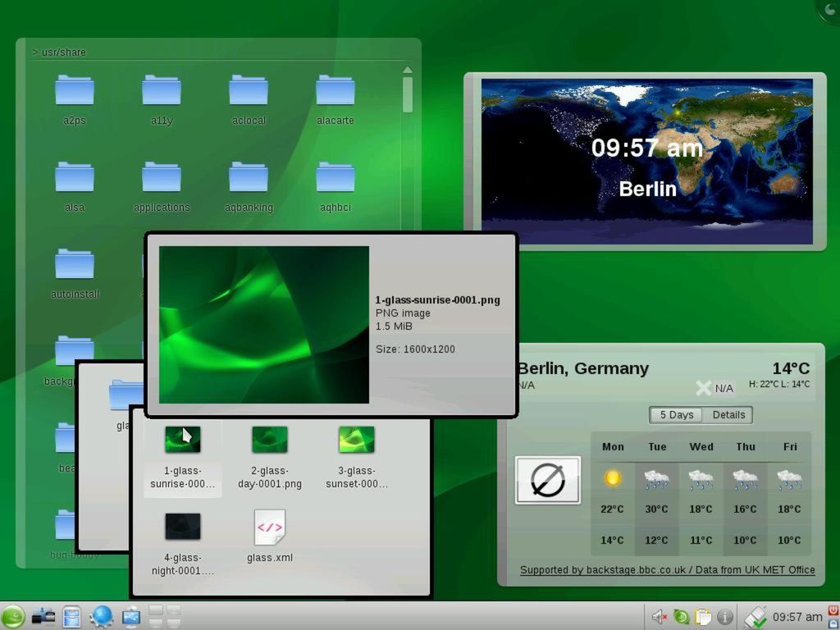Click Monday's sunny weather icon
The height and width of the screenshot is (630, 840).
(612, 477)
